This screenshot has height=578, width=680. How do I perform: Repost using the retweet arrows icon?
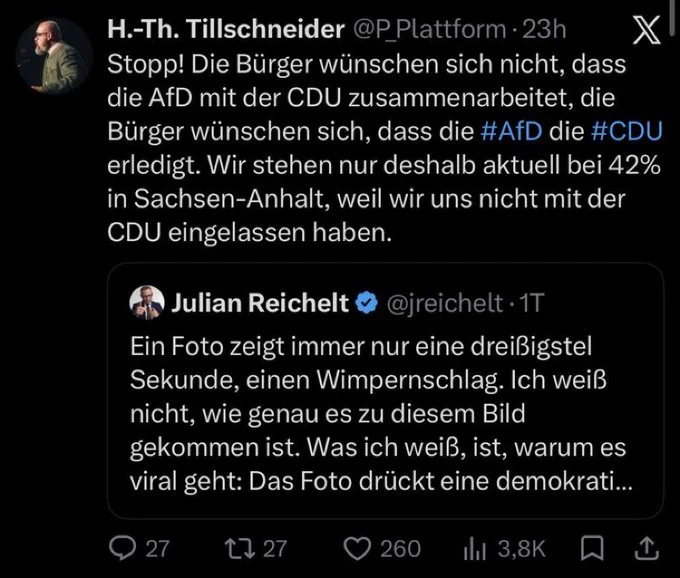tap(240, 549)
